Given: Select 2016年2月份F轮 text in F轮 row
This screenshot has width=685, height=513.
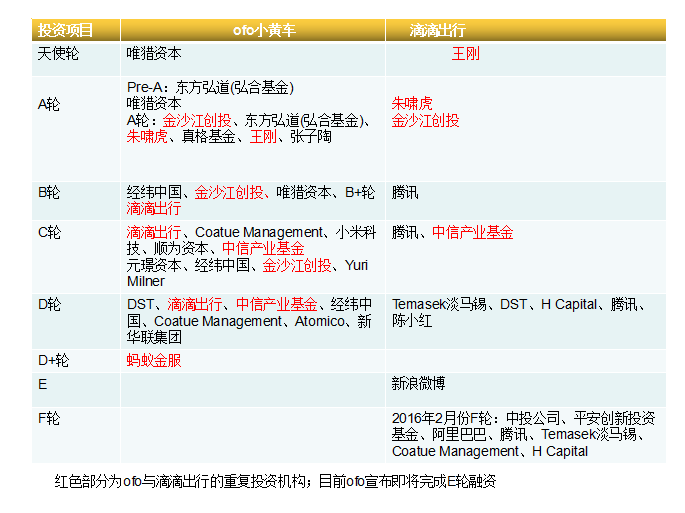Looking at the screenshot, I should click(x=442, y=418).
